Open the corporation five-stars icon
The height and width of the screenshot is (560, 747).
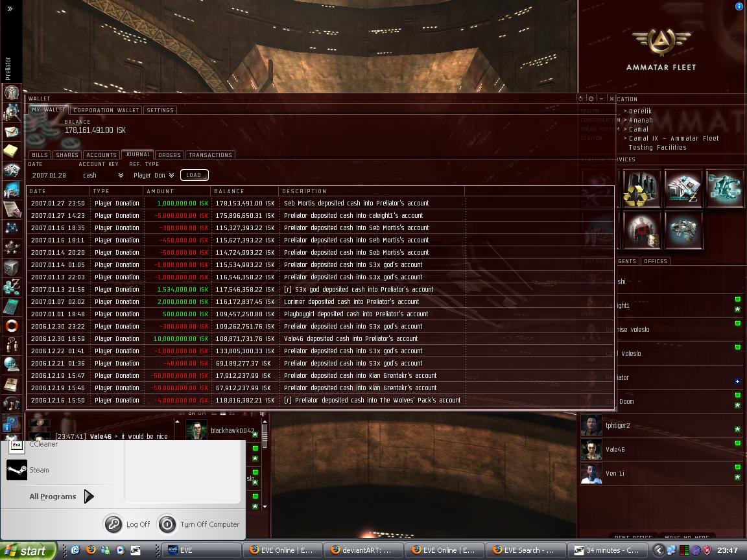point(12,247)
